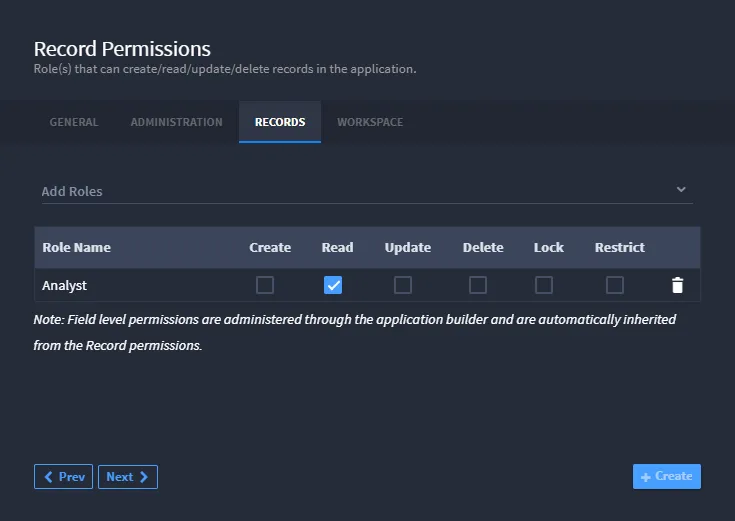The width and height of the screenshot is (735, 521).
Task: Switch to the General tab
Action: point(74,122)
